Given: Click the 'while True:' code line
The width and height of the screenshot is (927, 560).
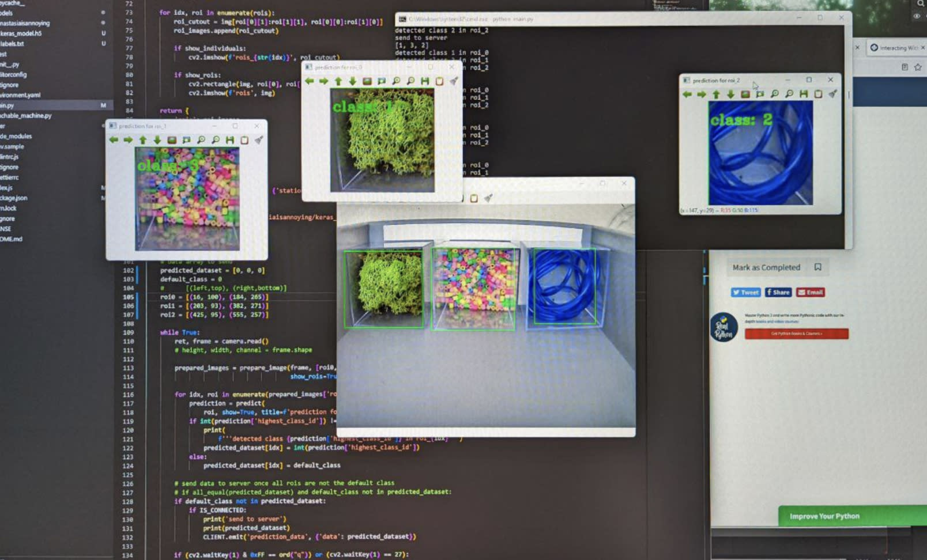Looking at the screenshot, I should point(180,332).
